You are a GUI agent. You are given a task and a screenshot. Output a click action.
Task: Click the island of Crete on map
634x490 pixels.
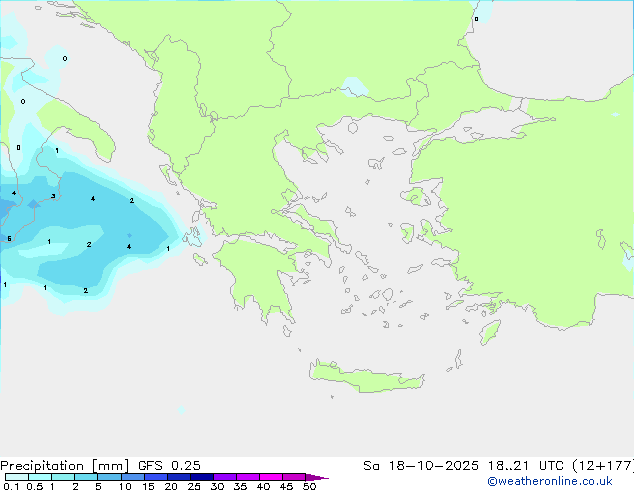pos(366,378)
